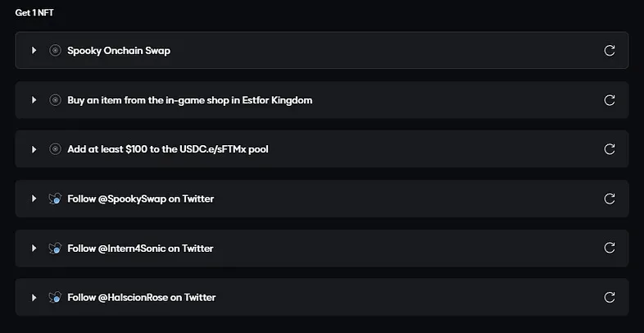Refresh the Estfor Kingdom shop task
The width and height of the screenshot is (644, 333).
click(609, 100)
